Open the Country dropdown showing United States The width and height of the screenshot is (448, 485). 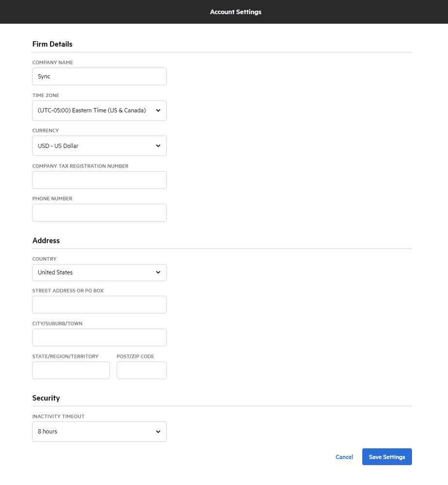tap(99, 272)
